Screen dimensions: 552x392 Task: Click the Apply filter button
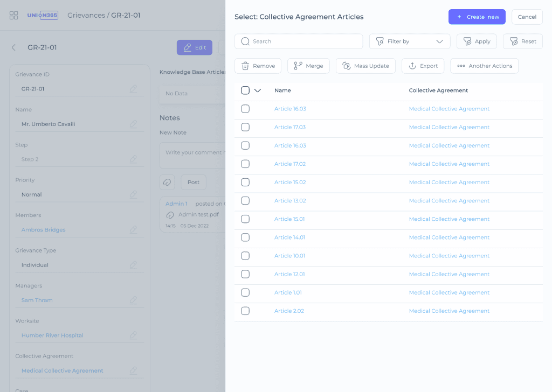tap(477, 41)
